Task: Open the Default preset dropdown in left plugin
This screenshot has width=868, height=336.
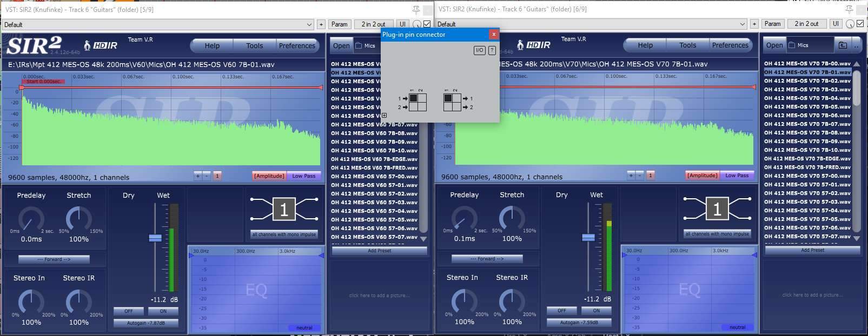Action: coord(158,24)
